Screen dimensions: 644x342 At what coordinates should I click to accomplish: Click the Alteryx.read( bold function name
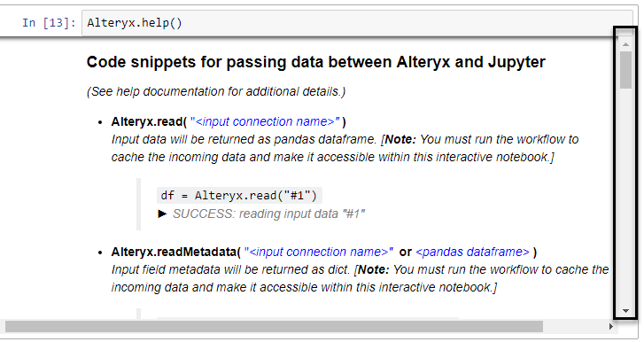click(x=149, y=121)
